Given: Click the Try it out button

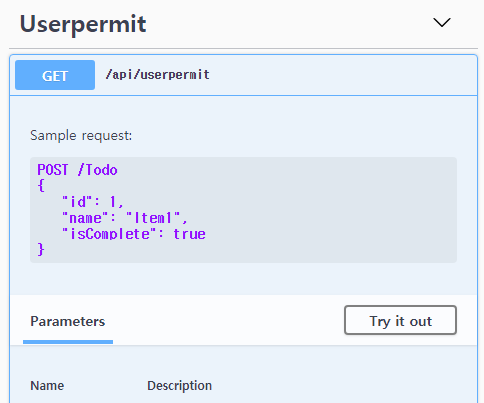Looking at the screenshot, I should coord(400,320).
